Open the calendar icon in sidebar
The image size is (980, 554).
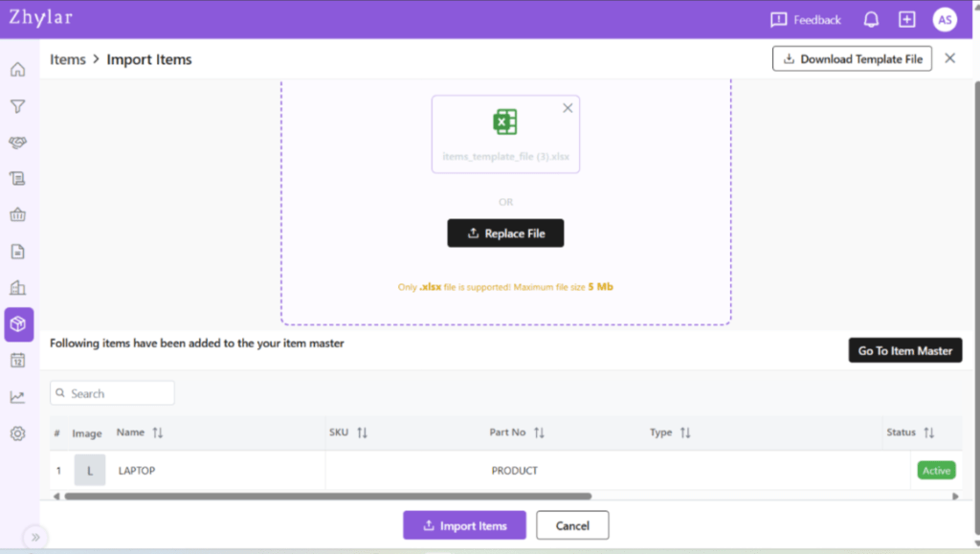tap(17, 361)
